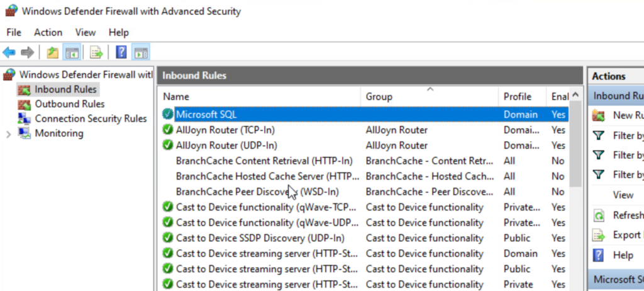Click the Refresh icon in Actions pane
The width and height of the screenshot is (644, 291).
[x=599, y=215]
